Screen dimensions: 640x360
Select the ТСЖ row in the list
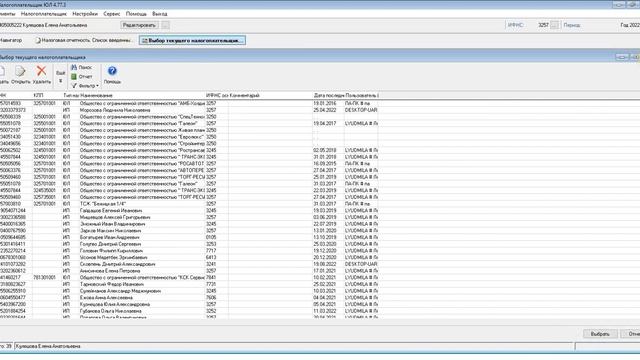189,204
